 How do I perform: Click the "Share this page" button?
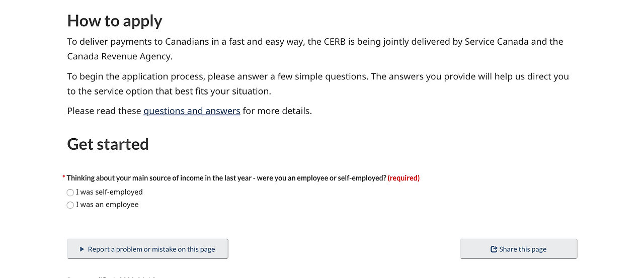[518, 249]
